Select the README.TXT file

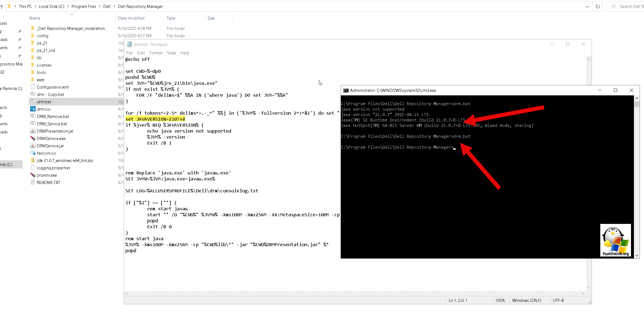coord(49,182)
